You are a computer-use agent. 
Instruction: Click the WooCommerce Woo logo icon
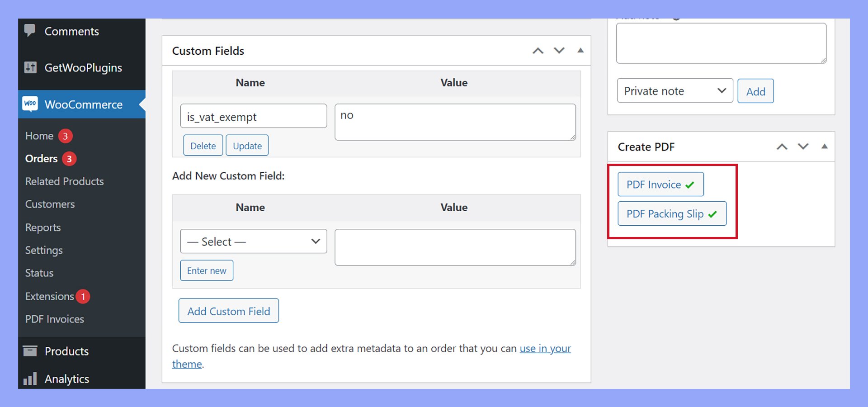point(30,104)
